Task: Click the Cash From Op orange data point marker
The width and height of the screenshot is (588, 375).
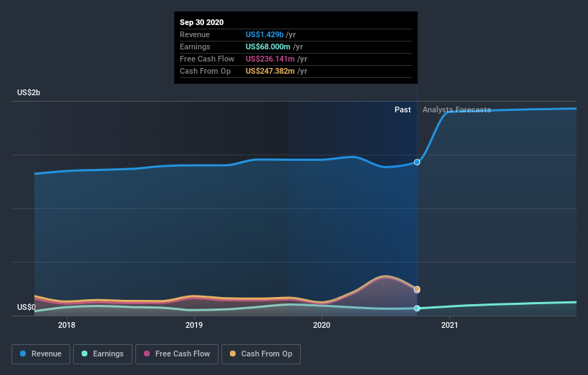Action: tap(417, 289)
